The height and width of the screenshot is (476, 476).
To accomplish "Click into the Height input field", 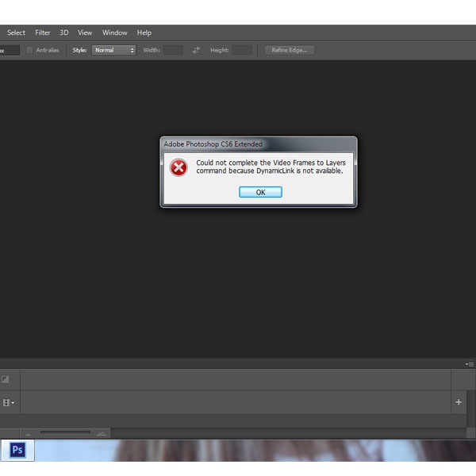I will (x=242, y=50).
